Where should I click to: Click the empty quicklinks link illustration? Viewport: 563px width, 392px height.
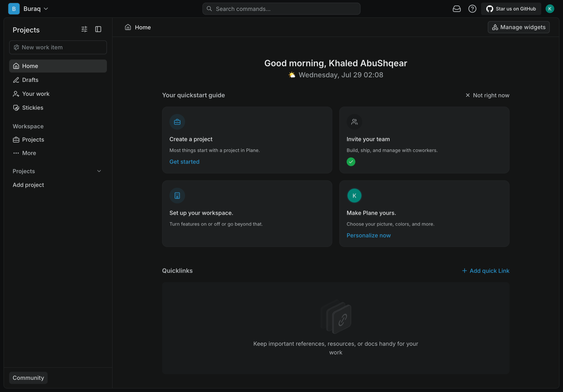tap(336, 317)
